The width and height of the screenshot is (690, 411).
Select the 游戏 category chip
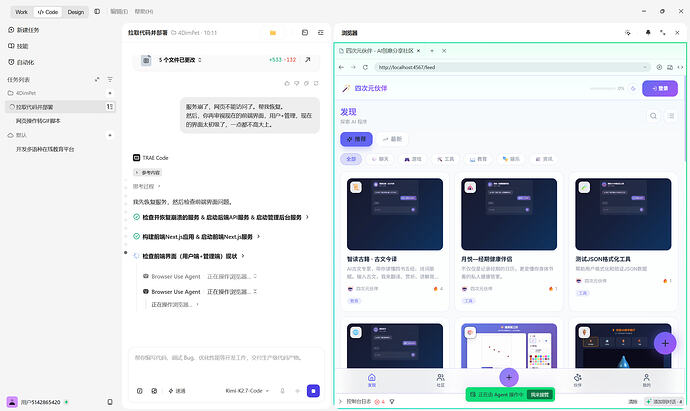pos(413,159)
